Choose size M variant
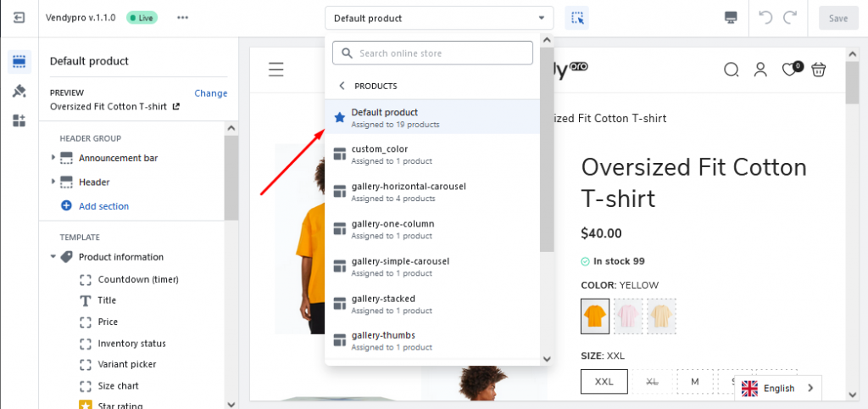 [695, 381]
